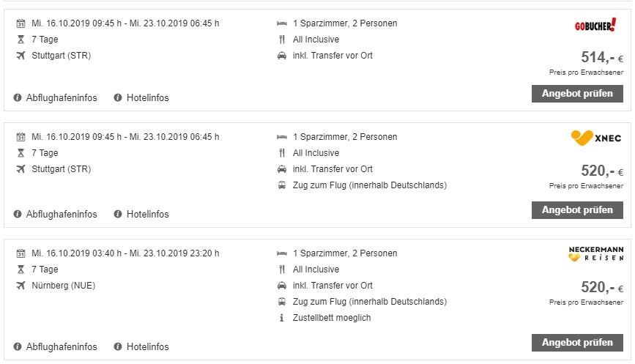Click the info icon next to 'Zustellbett moeglich'
Image resolution: width=635 pixels, height=364 pixels.
click(282, 318)
